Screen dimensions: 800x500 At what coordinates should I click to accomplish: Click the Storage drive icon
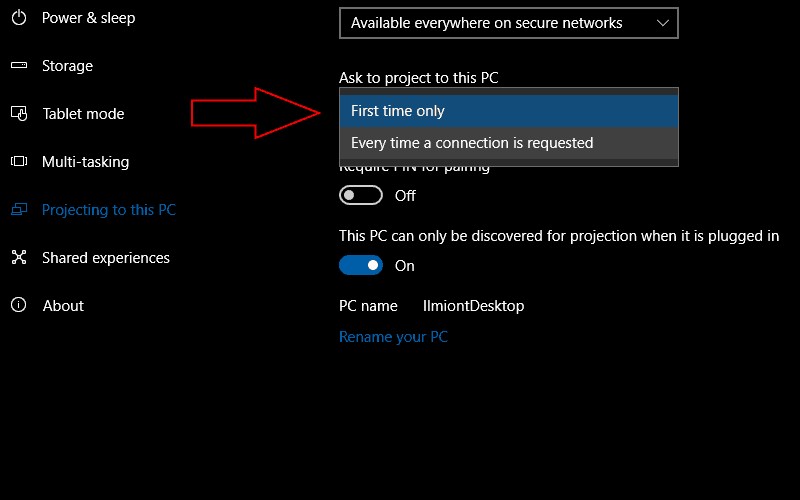pyautogui.click(x=19, y=65)
